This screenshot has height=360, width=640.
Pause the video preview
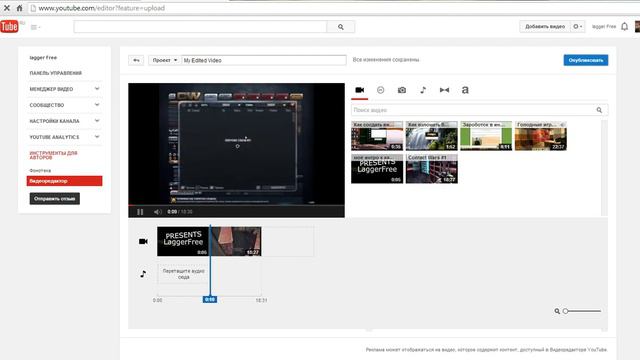point(140,211)
